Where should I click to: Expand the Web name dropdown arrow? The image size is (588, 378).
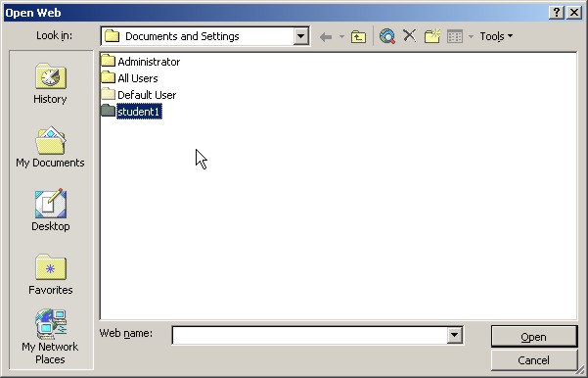click(x=454, y=335)
